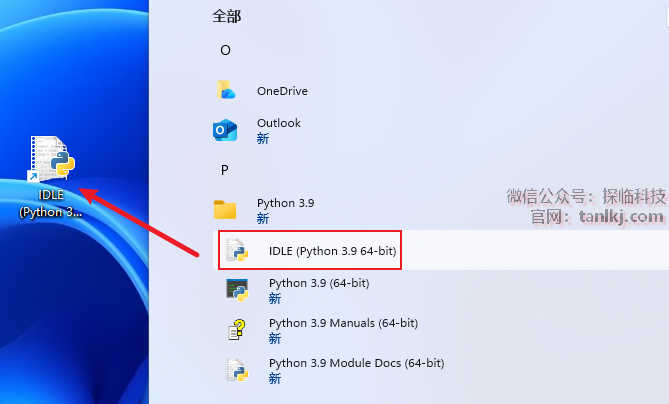The width and height of the screenshot is (669, 404).
Task: Click the Python 3.9 Module Docs icon
Action: 237,370
